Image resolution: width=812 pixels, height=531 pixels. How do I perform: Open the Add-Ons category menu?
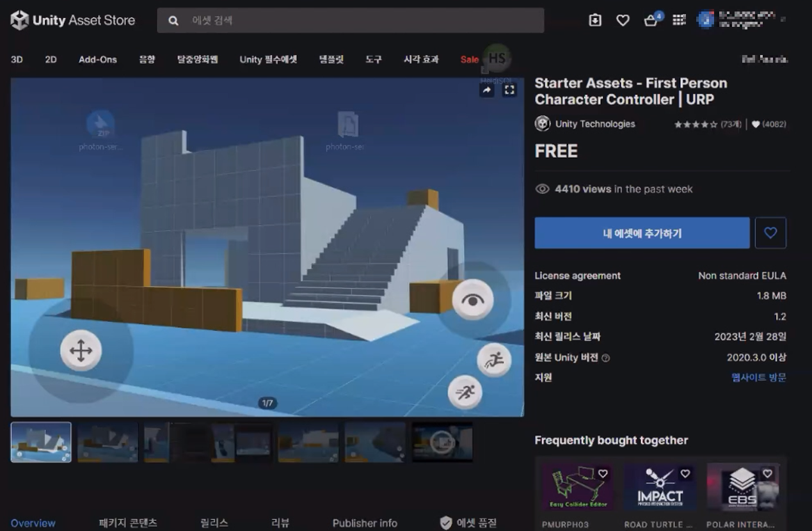point(98,59)
